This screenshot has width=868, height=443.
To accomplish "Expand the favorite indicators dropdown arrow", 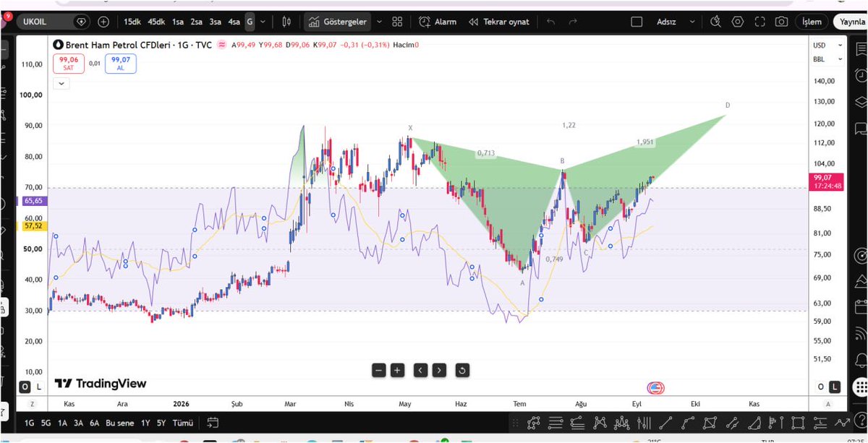I will (380, 22).
